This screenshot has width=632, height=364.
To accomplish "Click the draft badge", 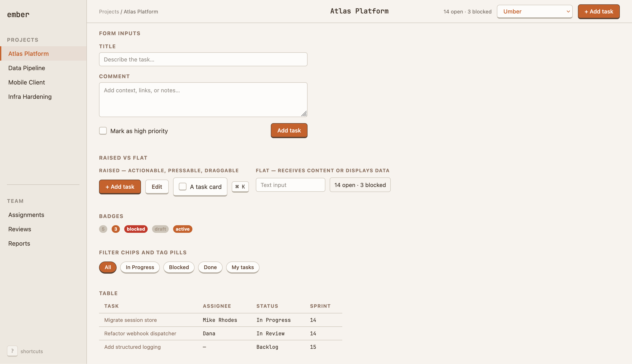I will (160, 229).
